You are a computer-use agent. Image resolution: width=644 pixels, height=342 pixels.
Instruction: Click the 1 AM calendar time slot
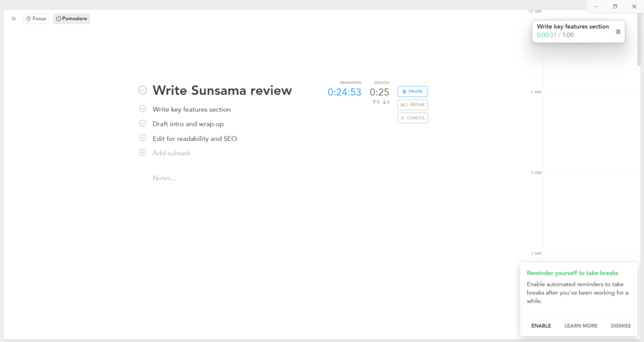pyautogui.click(x=590, y=132)
